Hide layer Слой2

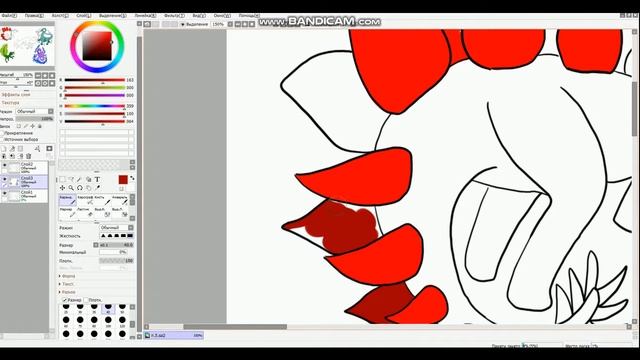[4, 165]
